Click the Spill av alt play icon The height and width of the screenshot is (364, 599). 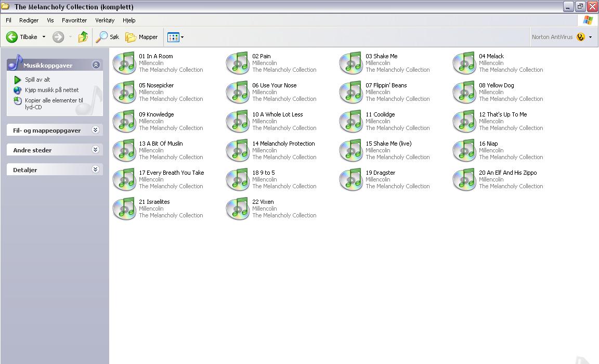tap(18, 80)
